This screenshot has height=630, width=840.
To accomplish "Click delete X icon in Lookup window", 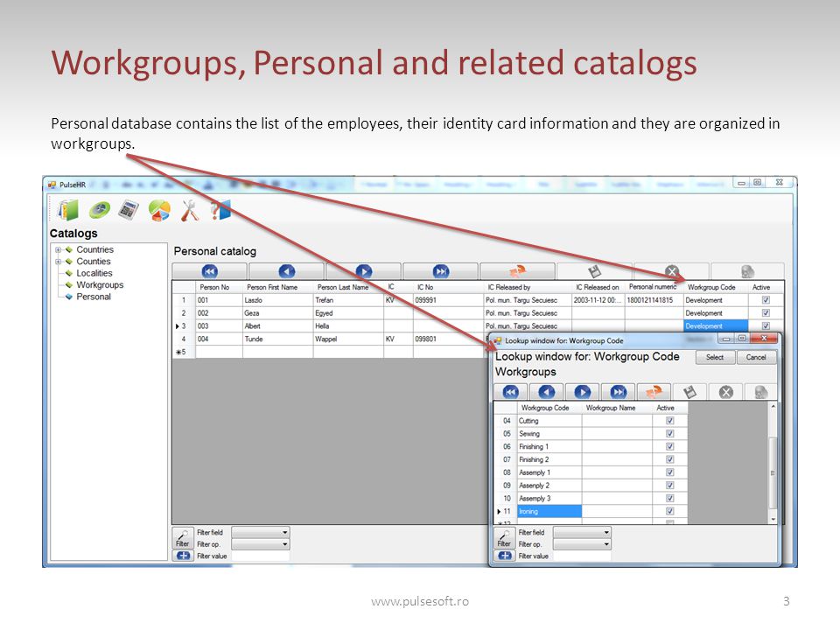I will click(726, 392).
